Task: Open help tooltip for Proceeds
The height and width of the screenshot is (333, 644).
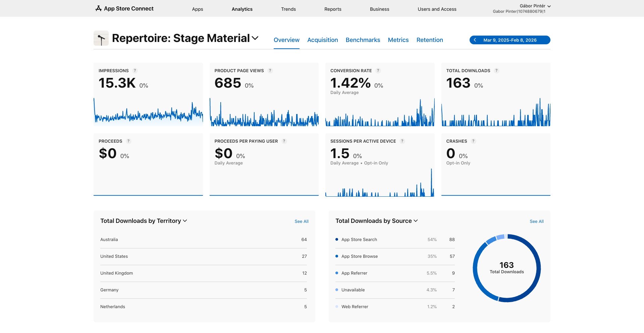Action: pos(128,141)
